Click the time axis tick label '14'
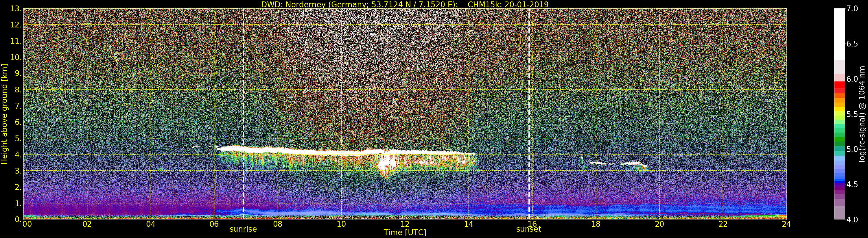 tap(469, 224)
